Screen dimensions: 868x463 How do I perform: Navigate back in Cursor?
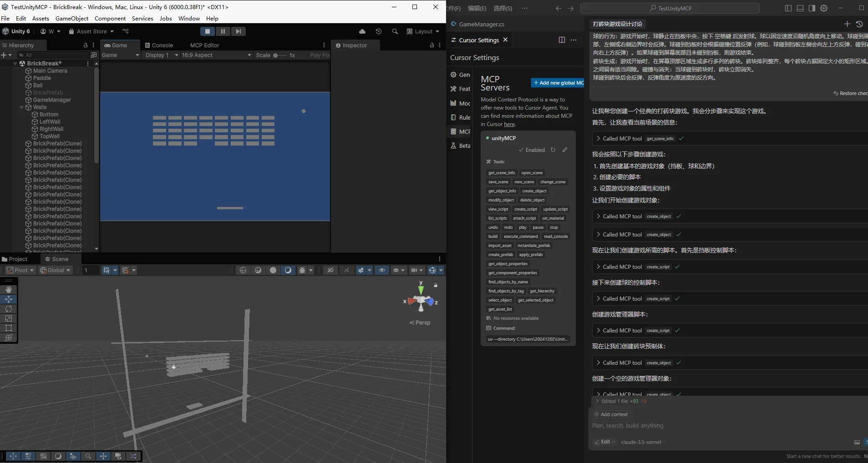click(x=558, y=8)
